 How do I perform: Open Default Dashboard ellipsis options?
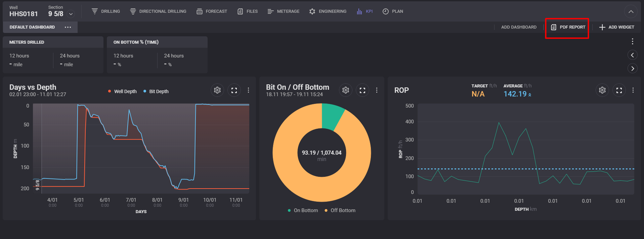point(68,27)
